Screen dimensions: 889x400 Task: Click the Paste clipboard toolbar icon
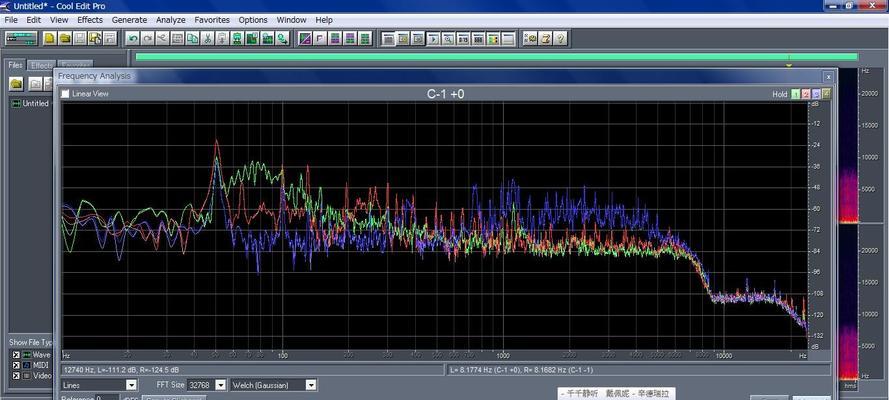point(222,39)
